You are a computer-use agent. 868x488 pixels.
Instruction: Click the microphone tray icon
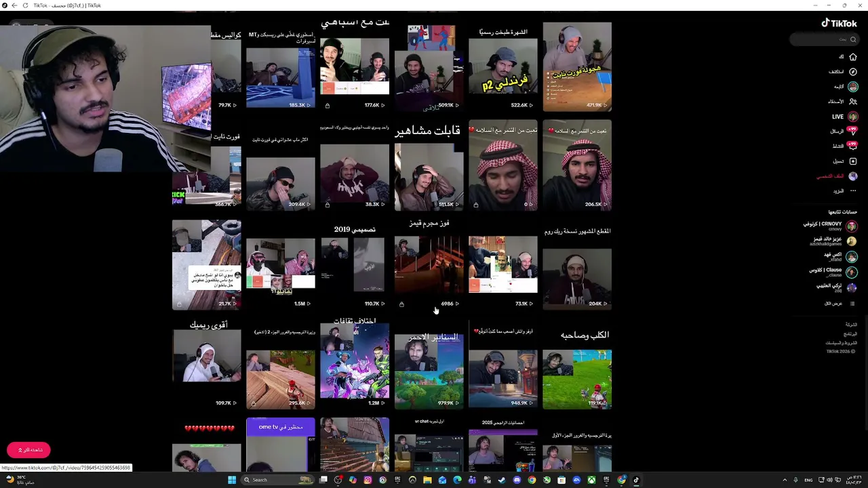click(x=796, y=480)
